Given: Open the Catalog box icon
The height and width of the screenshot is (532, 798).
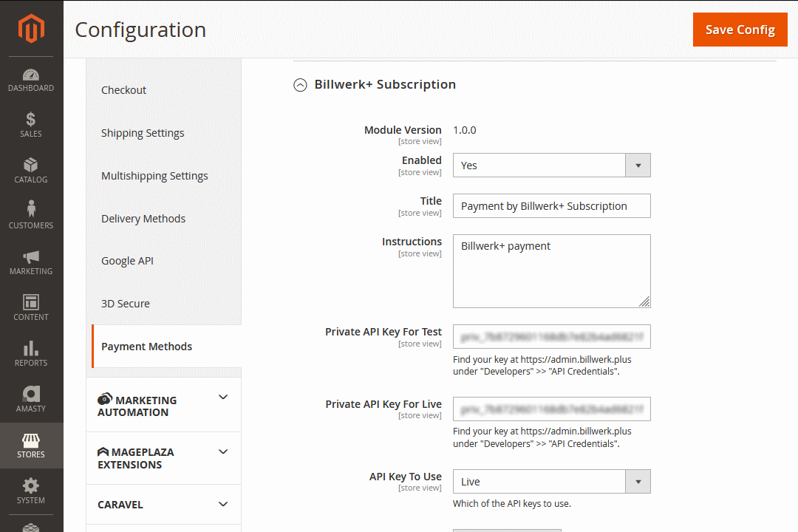Looking at the screenshot, I should tap(31, 165).
